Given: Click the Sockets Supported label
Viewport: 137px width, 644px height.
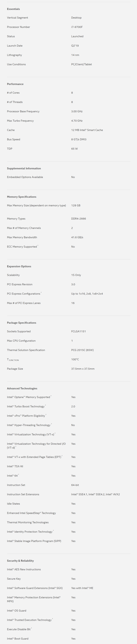Looking at the screenshot, I should click(x=19, y=332).
